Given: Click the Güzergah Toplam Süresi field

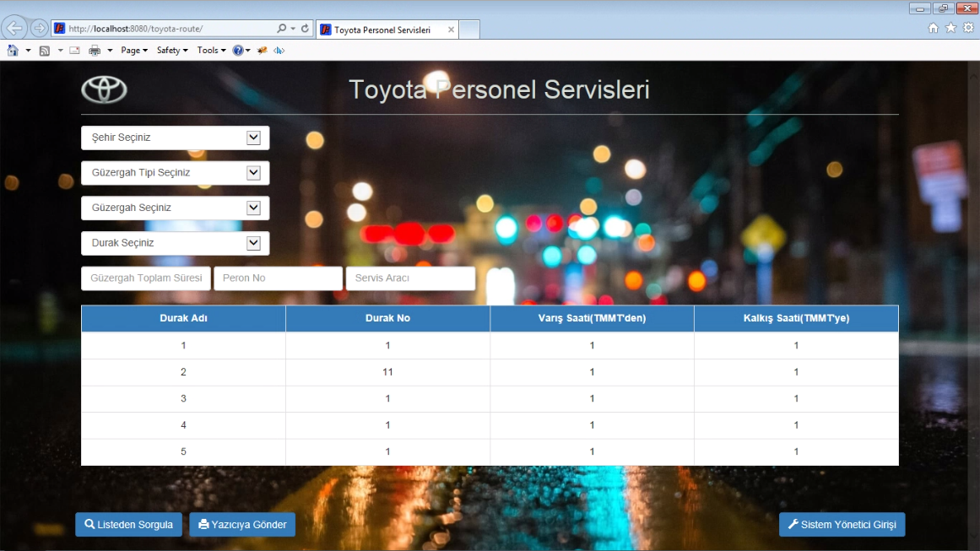Looking at the screenshot, I should [x=146, y=278].
